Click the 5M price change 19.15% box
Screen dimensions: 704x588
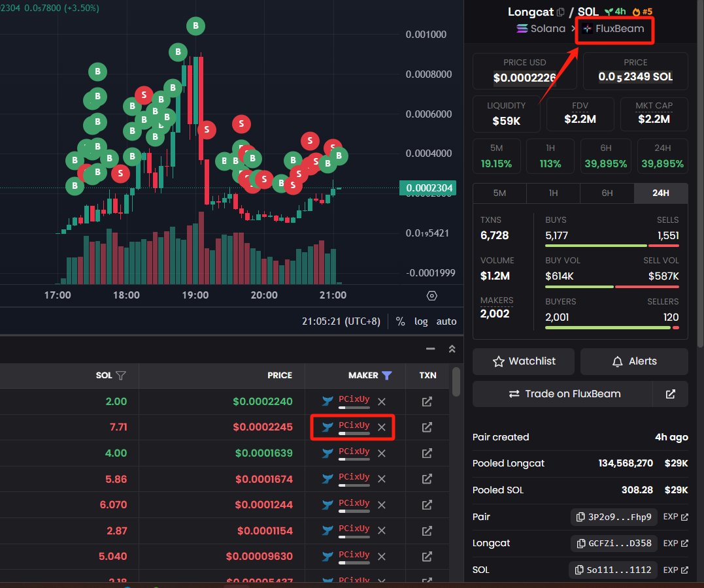tap(497, 156)
